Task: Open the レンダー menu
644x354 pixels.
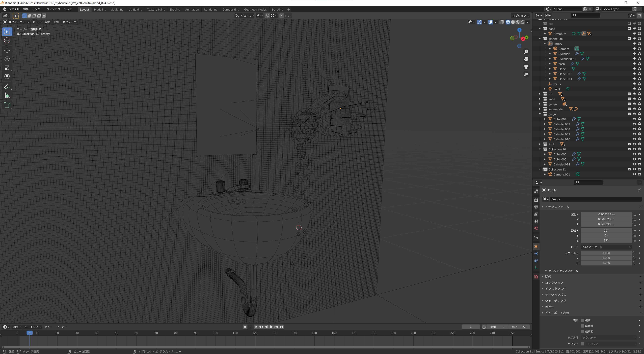Action: [38, 9]
